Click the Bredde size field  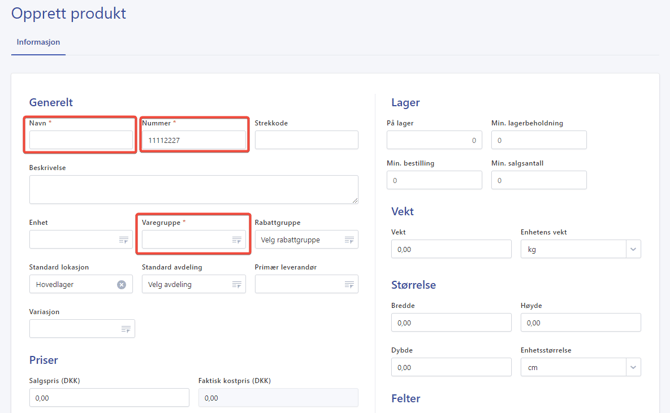pos(451,322)
